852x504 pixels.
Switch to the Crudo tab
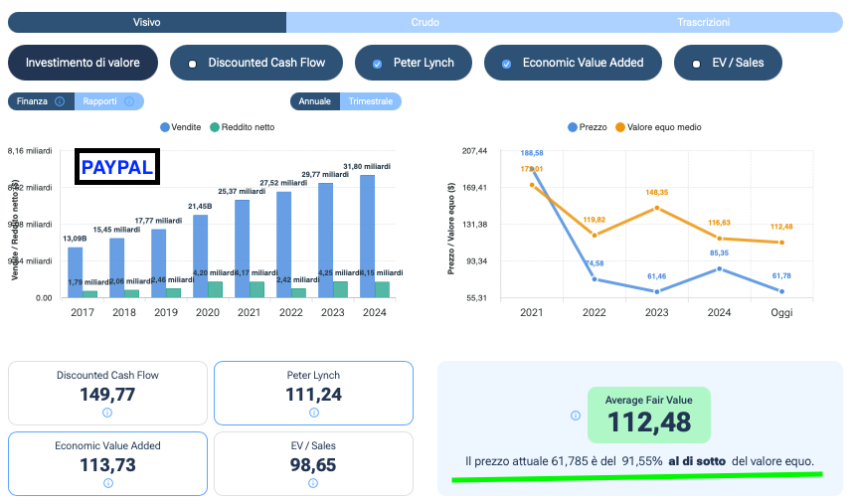tap(426, 22)
